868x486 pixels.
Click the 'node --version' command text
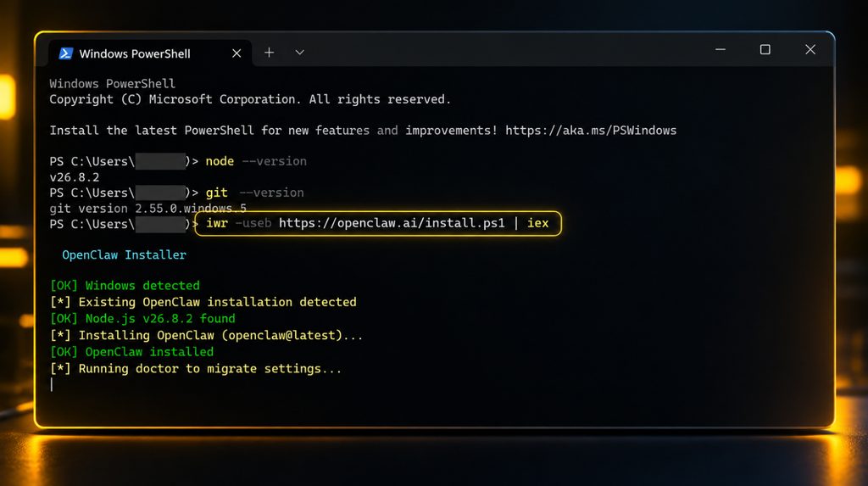256,161
